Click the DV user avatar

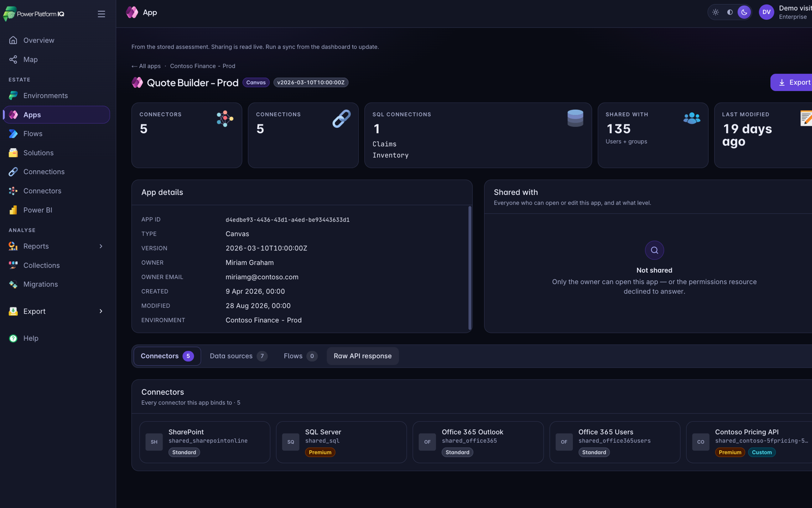click(766, 12)
